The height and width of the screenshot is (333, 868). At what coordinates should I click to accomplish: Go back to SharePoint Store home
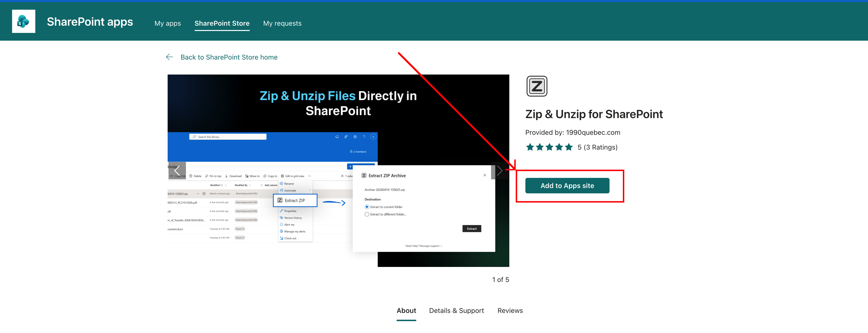229,57
